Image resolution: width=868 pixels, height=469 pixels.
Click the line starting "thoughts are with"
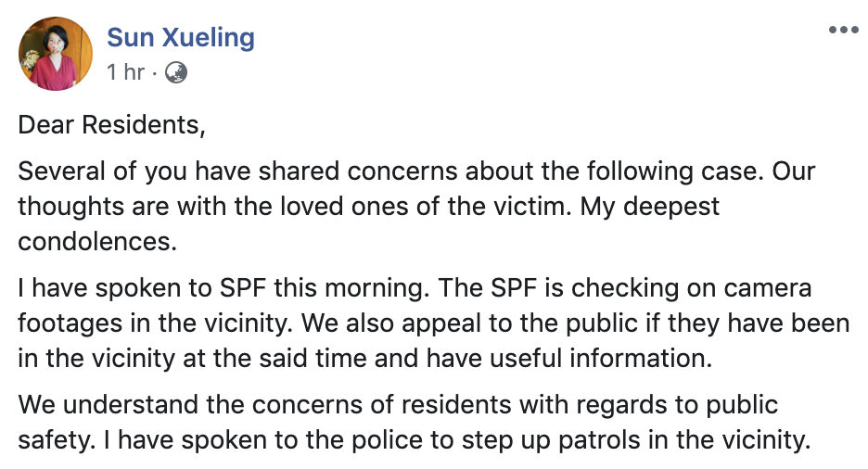pos(369,206)
